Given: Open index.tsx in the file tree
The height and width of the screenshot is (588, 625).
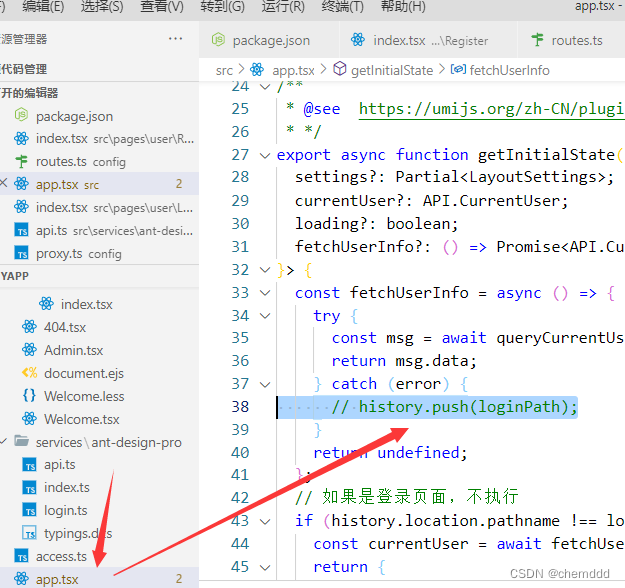Looking at the screenshot, I should tap(99, 304).
